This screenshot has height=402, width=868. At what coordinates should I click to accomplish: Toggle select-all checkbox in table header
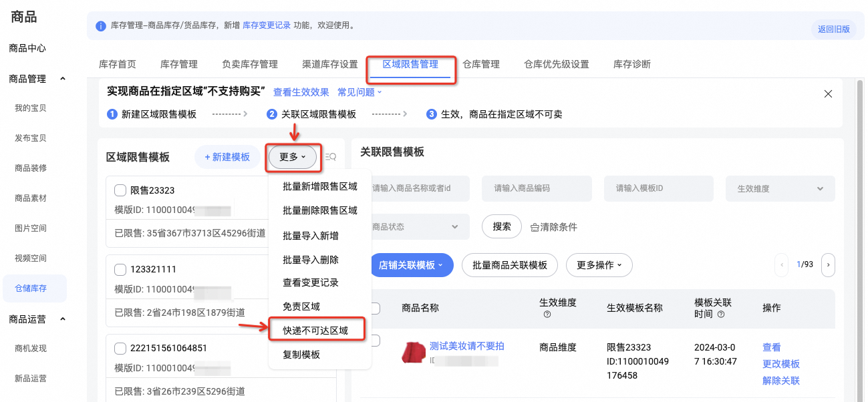pos(375,308)
